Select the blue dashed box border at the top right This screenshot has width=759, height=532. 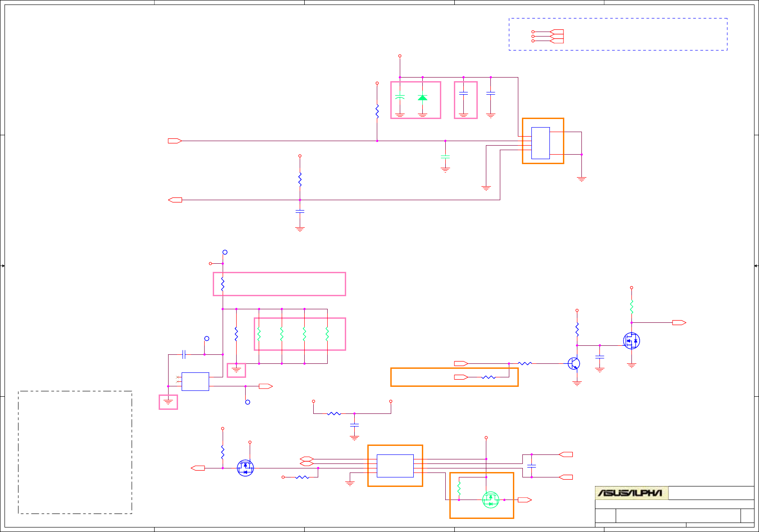coord(618,34)
